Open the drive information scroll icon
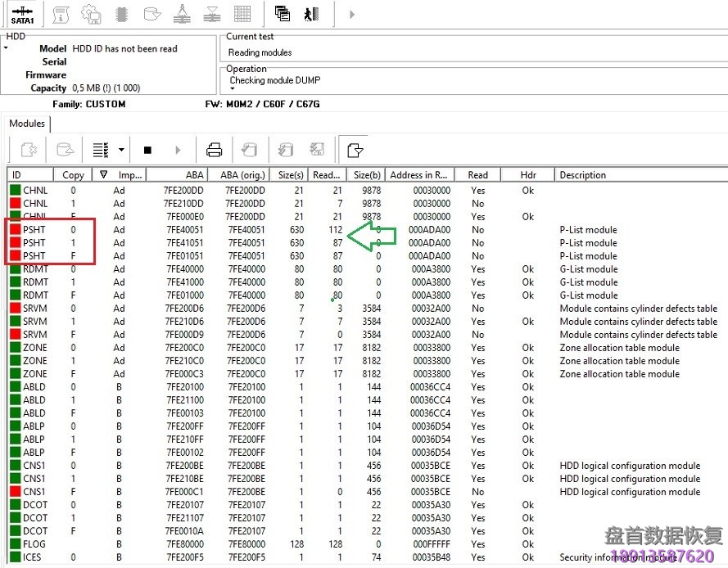Viewport: 728px width, 568px height. 61,14
